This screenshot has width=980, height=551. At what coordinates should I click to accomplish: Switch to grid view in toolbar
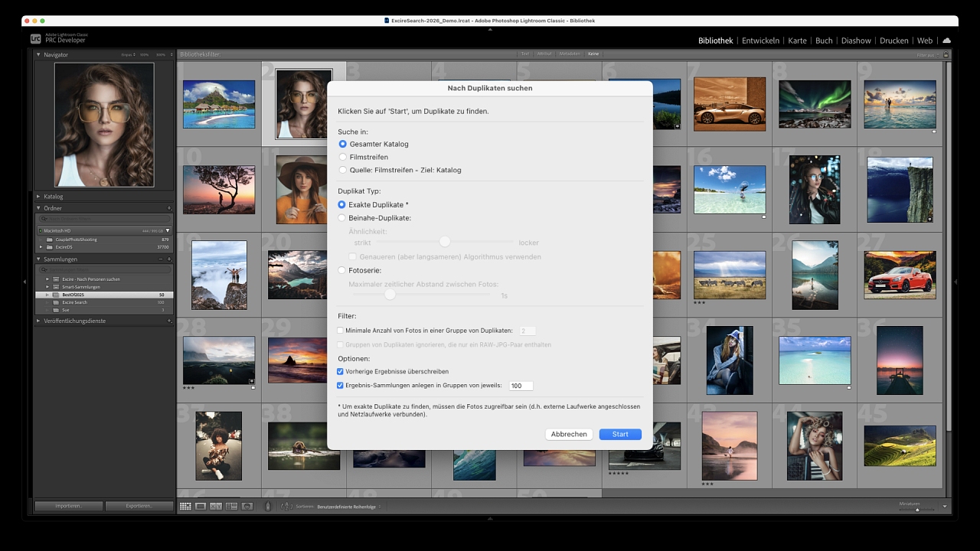point(185,507)
